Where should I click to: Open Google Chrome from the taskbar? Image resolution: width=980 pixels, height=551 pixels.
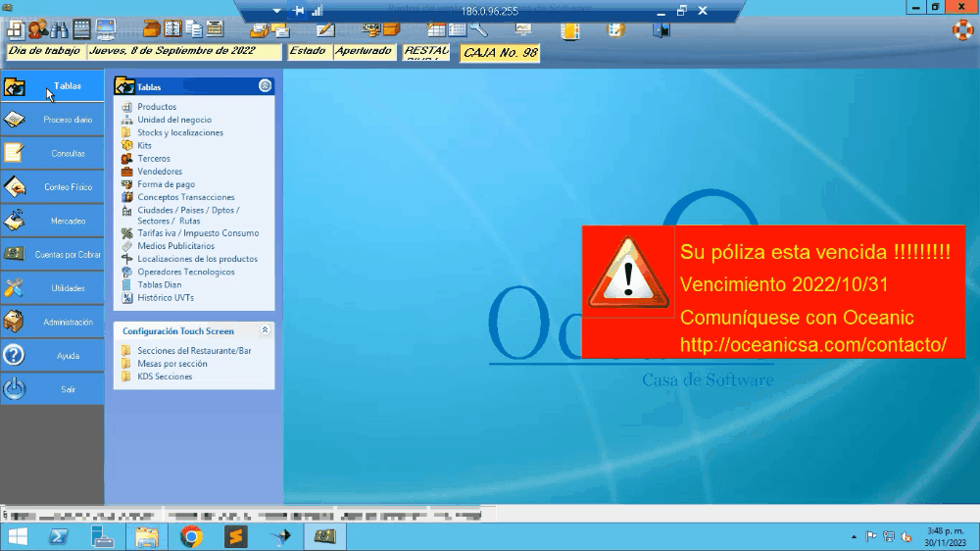(191, 536)
